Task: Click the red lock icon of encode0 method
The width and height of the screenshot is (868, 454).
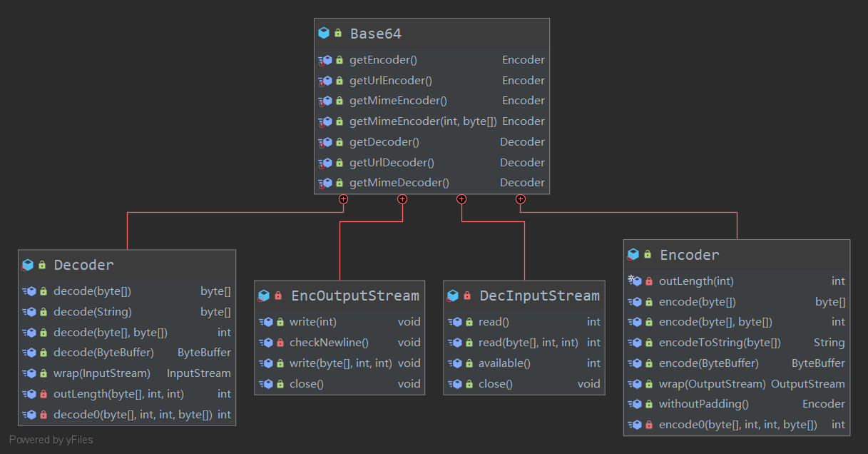Action: [x=649, y=425]
